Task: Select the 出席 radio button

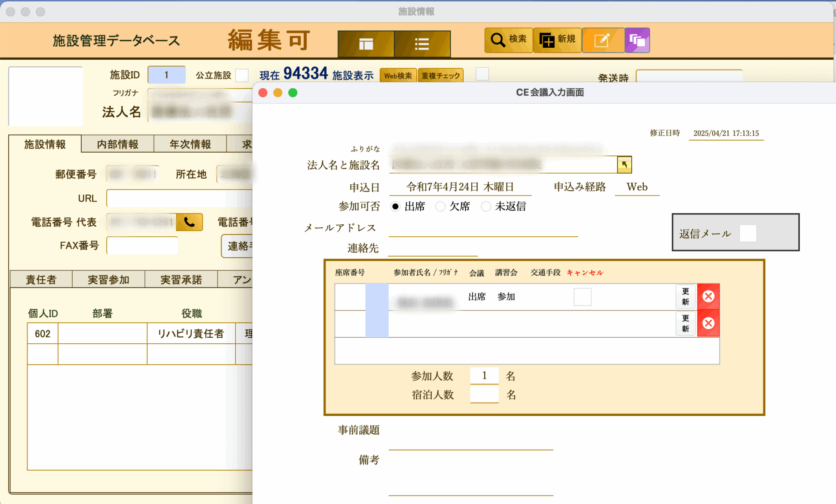Action: 395,207
